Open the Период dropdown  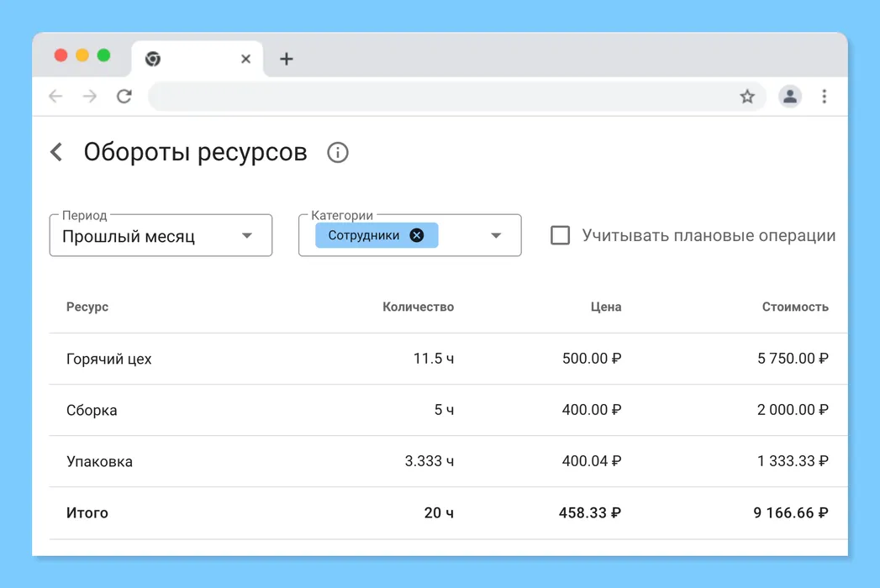[x=161, y=236]
